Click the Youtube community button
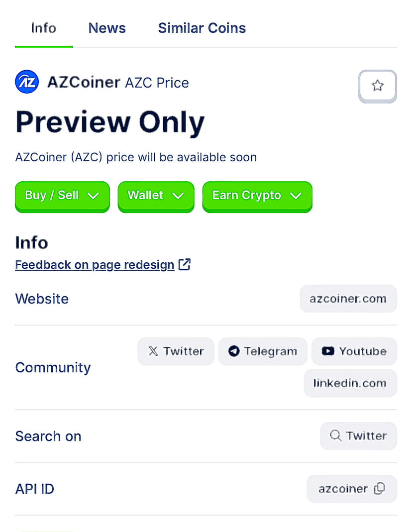The image size is (412, 532). click(x=354, y=351)
